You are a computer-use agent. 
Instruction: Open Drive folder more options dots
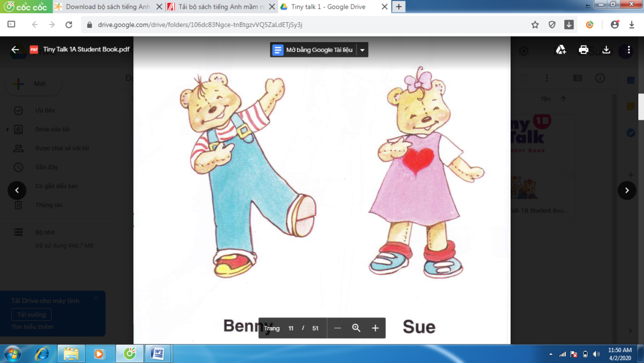click(x=547, y=78)
